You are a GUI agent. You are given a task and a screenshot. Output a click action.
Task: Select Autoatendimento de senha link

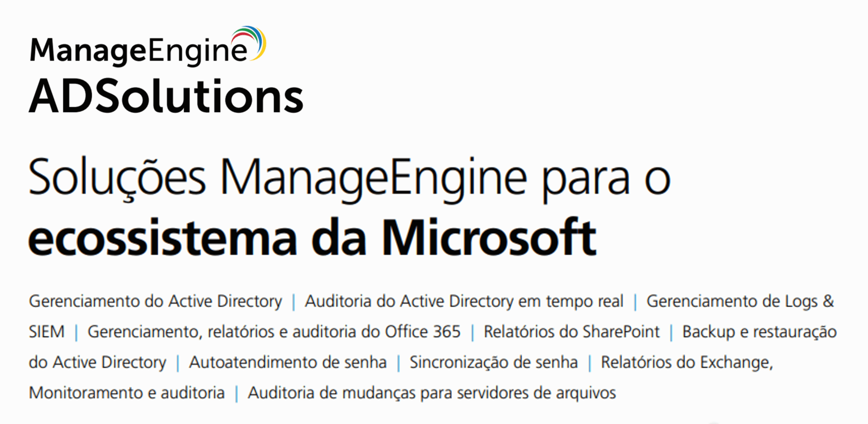click(287, 362)
